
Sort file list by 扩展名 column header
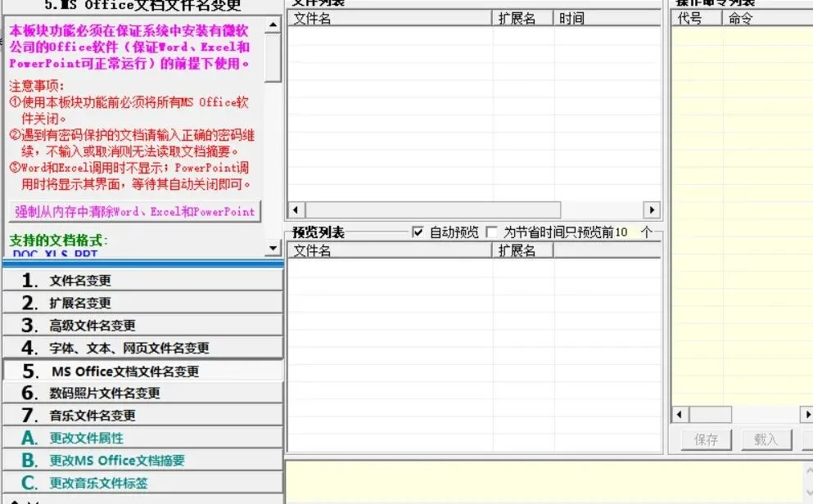522,19
